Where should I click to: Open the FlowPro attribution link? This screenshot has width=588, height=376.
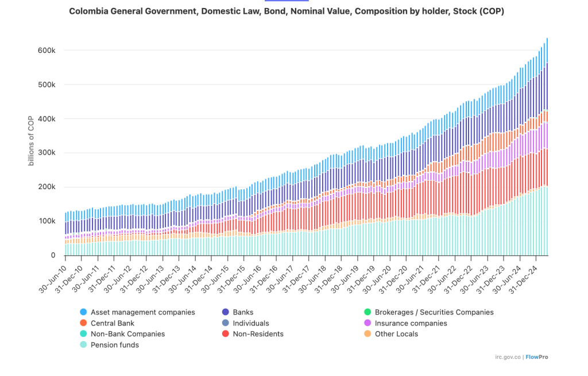[537, 357]
